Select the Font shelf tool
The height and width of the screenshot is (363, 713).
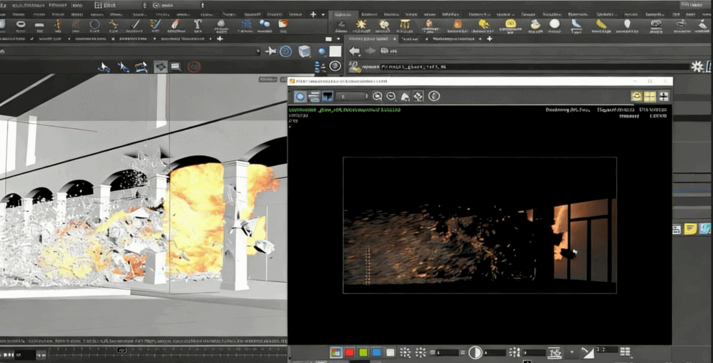point(197,25)
